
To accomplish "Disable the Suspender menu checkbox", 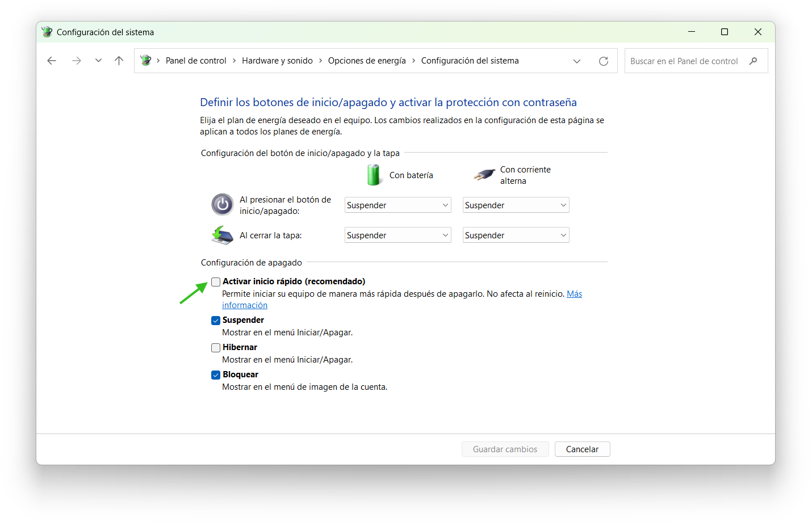I will (x=216, y=320).
